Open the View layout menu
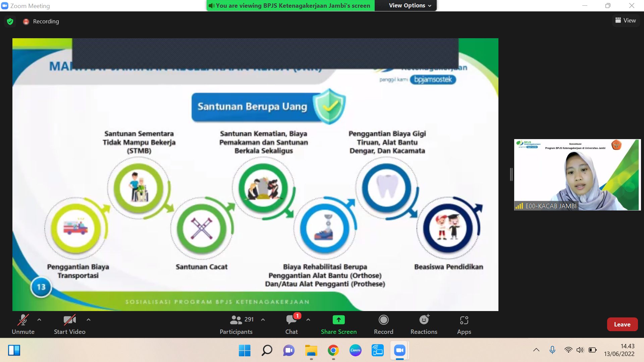This screenshot has height=362, width=644. coord(626,20)
